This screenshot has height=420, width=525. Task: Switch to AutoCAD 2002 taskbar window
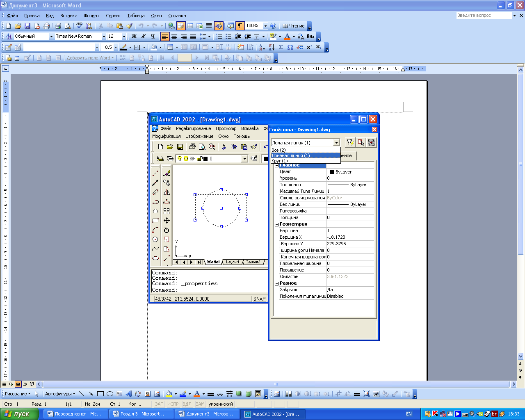pos(272,414)
